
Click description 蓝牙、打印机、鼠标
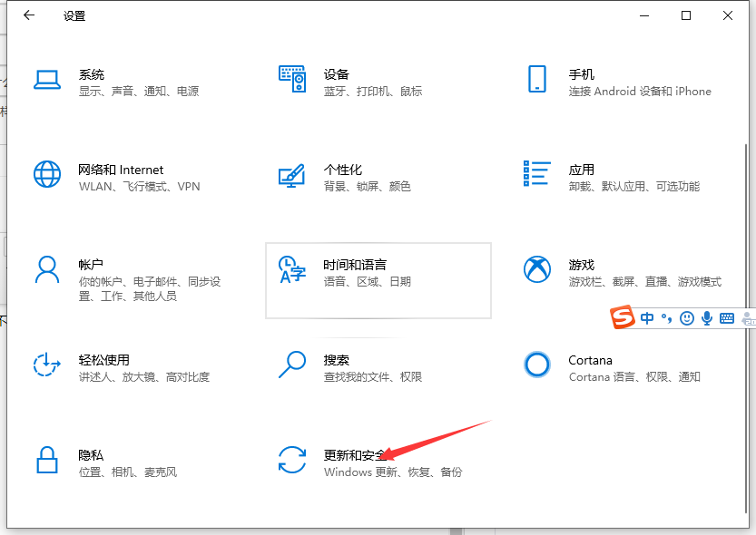(373, 91)
